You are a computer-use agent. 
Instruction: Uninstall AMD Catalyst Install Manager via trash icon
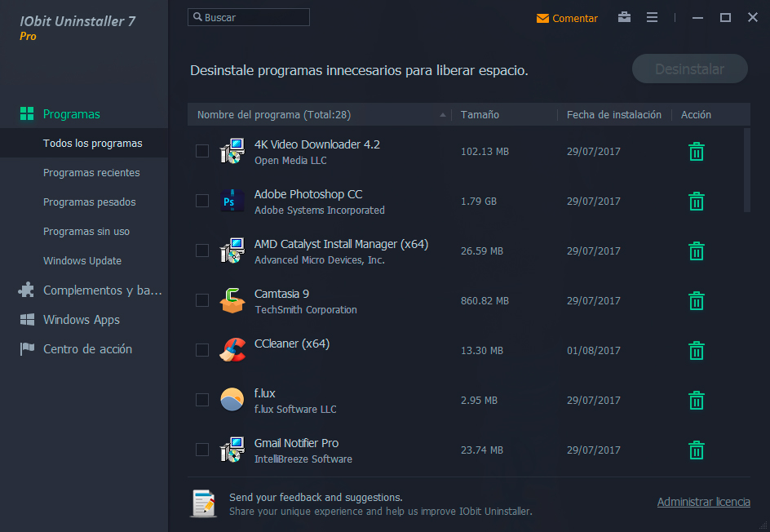[x=697, y=251]
